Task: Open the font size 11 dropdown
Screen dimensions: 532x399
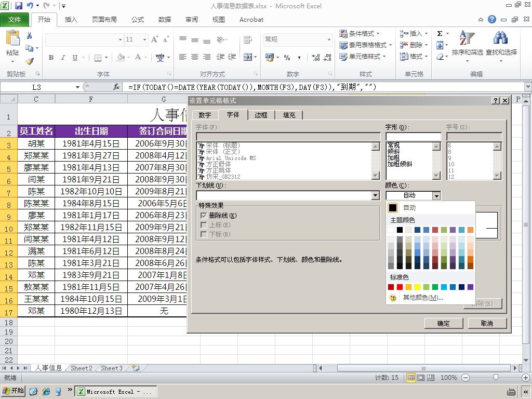Action: (145, 39)
